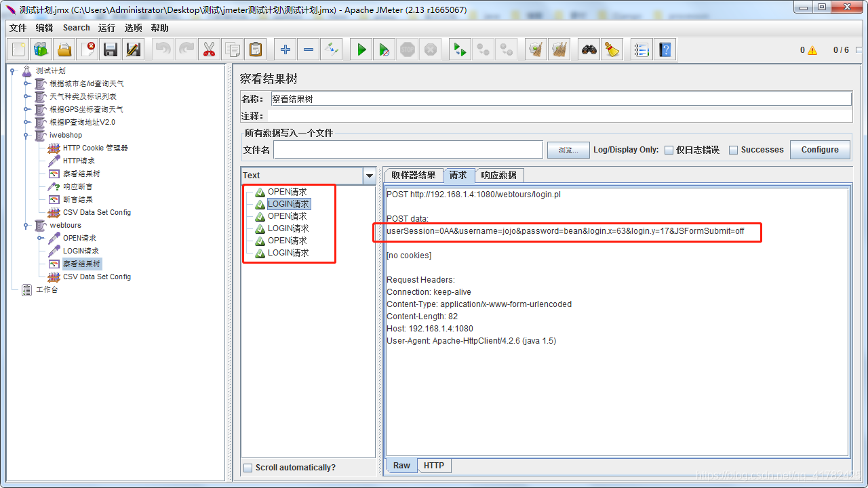The width and height of the screenshot is (868, 488).
Task: Clear results with single broom icon
Action: (x=536, y=49)
